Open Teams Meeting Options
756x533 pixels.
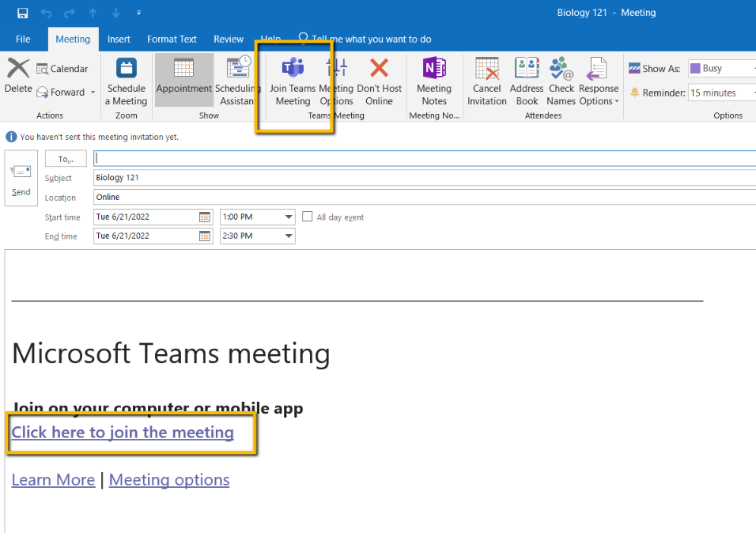[x=337, y=81]
